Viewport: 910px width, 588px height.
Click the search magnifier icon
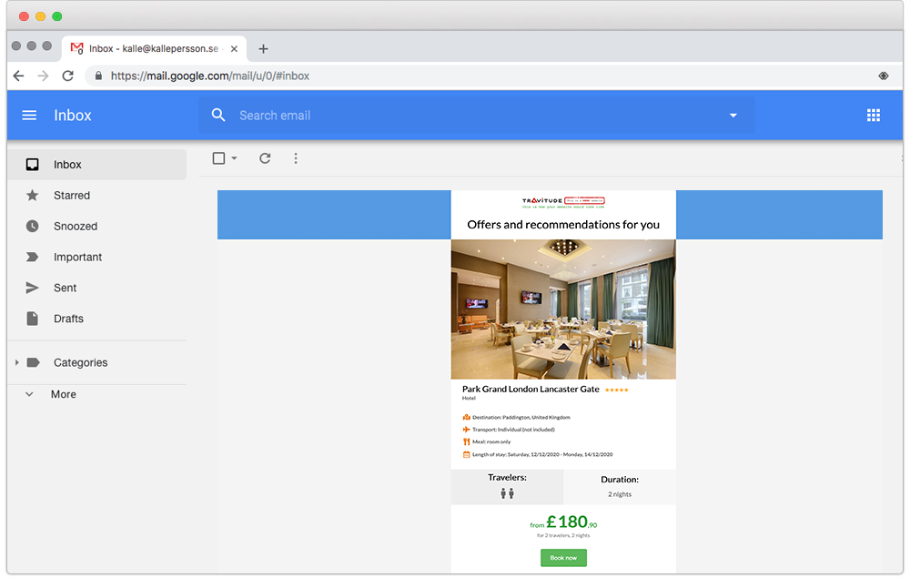coord(218,116)
